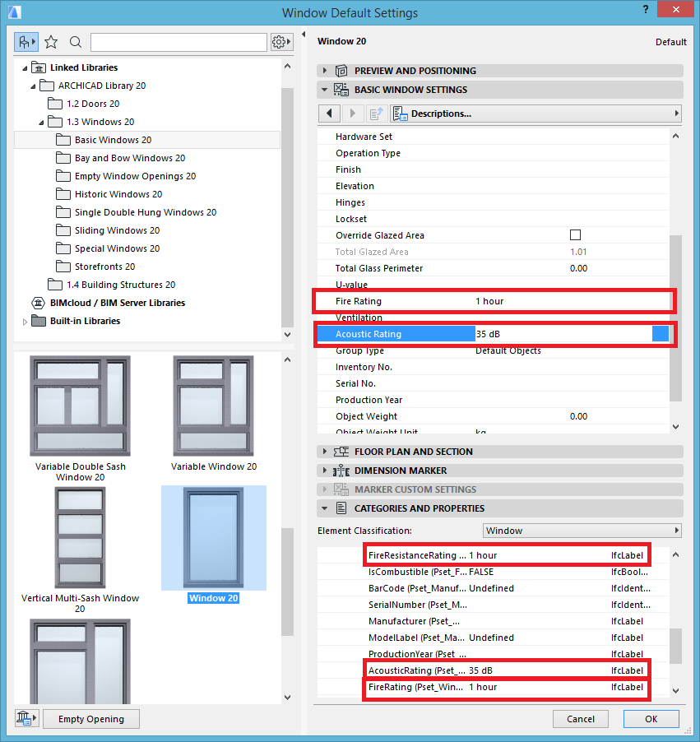
Task: Click the Cancel button
Action: (x=581, y=719)
